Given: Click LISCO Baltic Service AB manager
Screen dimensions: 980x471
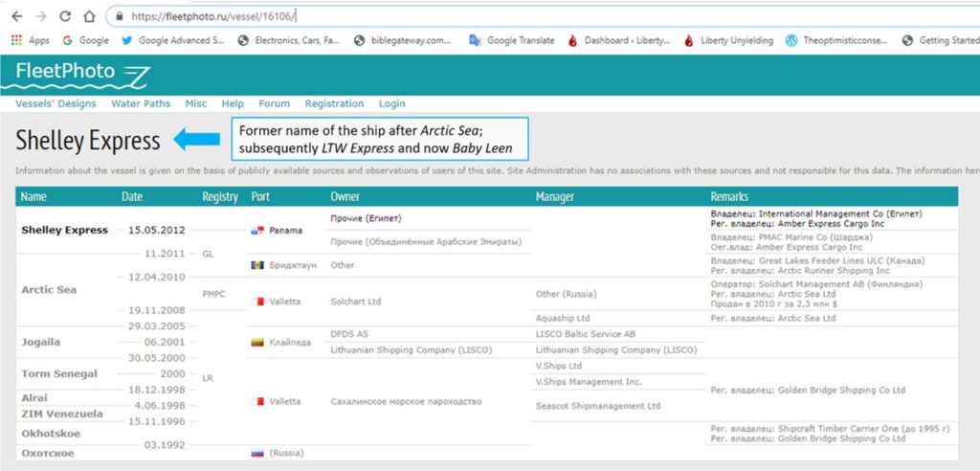Looking at the screenshot, I should coord(586,335).
